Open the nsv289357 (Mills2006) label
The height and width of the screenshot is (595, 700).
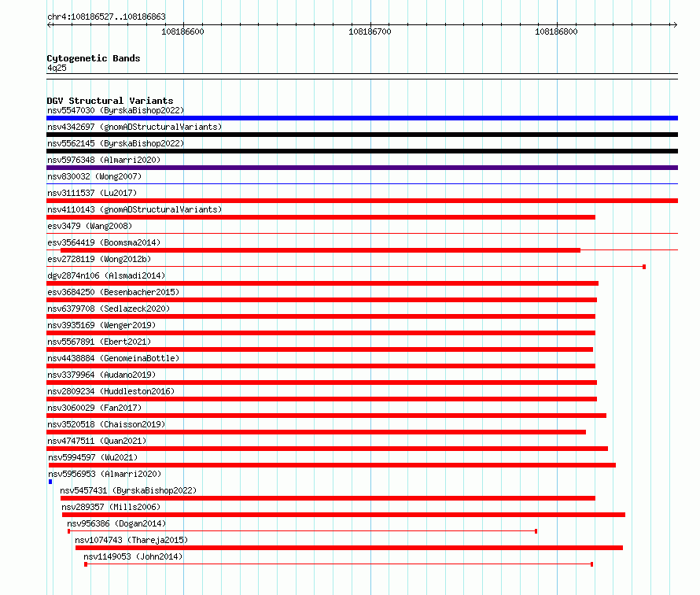click(111, 507)
